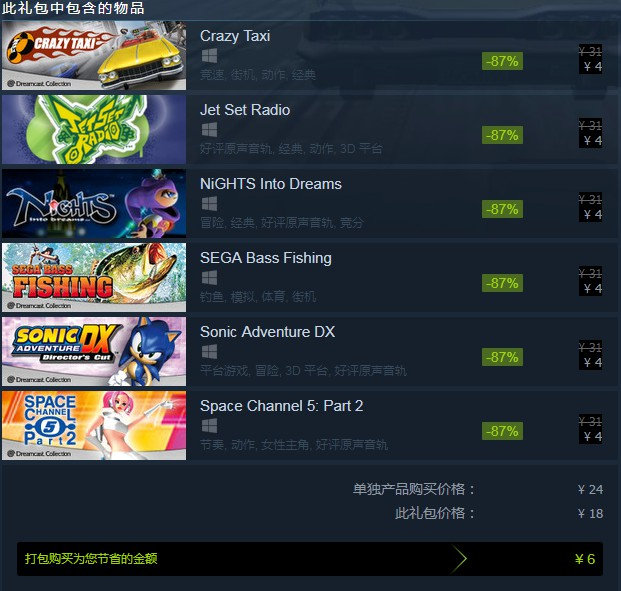Open the SEGA Bass Fishing banner image
The image size is (621, 591).
[94, 278]
